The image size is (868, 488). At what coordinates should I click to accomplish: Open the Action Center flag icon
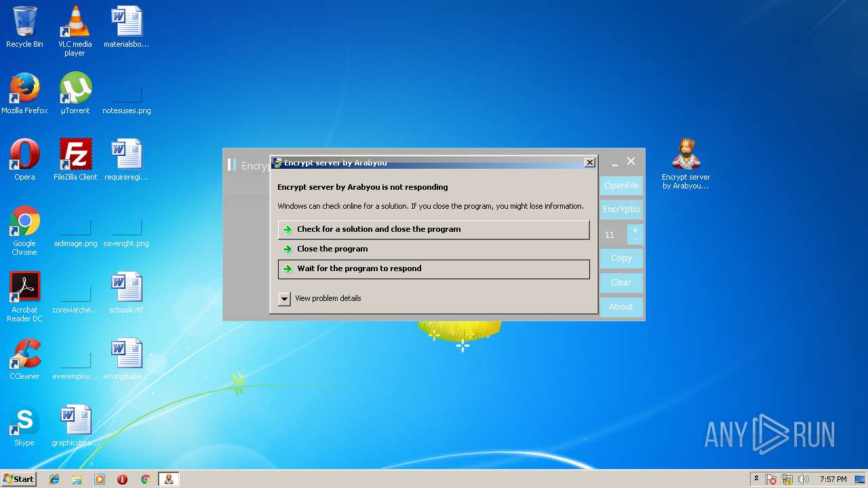point(772,479)
